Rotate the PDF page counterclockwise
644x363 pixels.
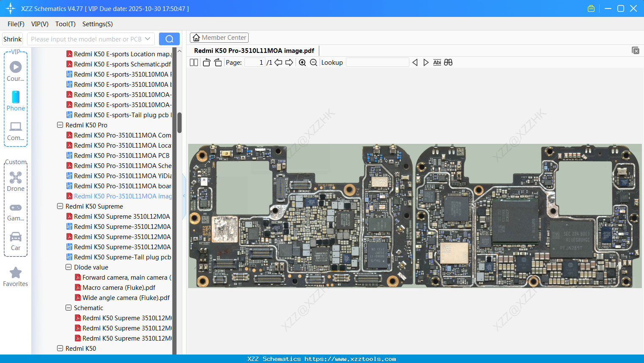click(206, 62)
